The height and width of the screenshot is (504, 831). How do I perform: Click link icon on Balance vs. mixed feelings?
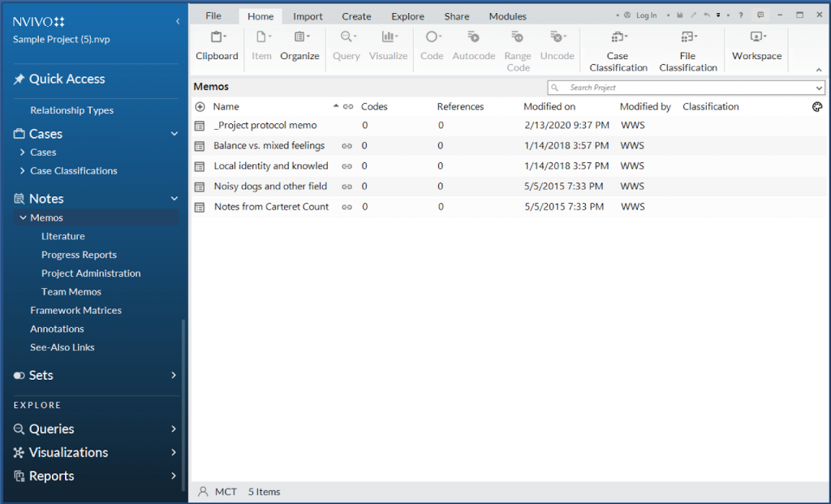click(347, 146)
